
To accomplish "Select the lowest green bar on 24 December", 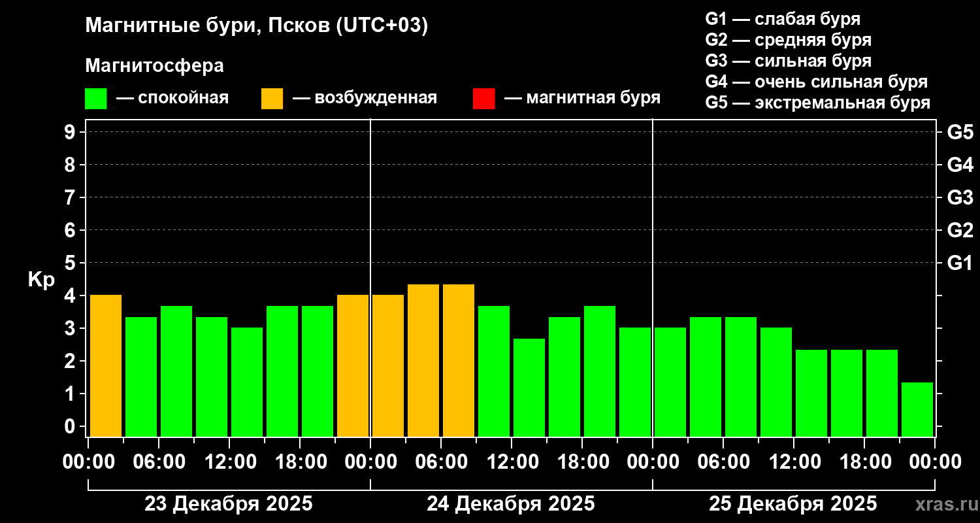I will point(529,387).
